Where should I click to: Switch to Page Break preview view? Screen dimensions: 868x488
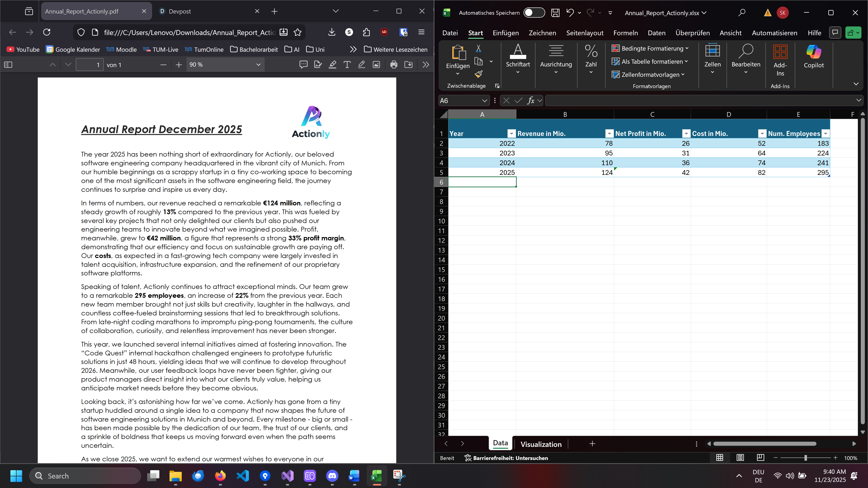pyautogui.click(x=760, y=458)
